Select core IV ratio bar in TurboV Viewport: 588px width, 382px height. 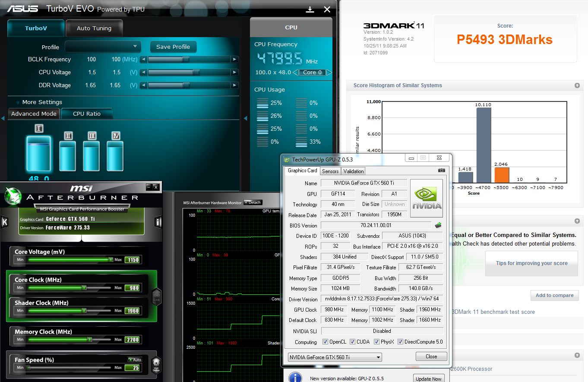click(x=115, y=155)
